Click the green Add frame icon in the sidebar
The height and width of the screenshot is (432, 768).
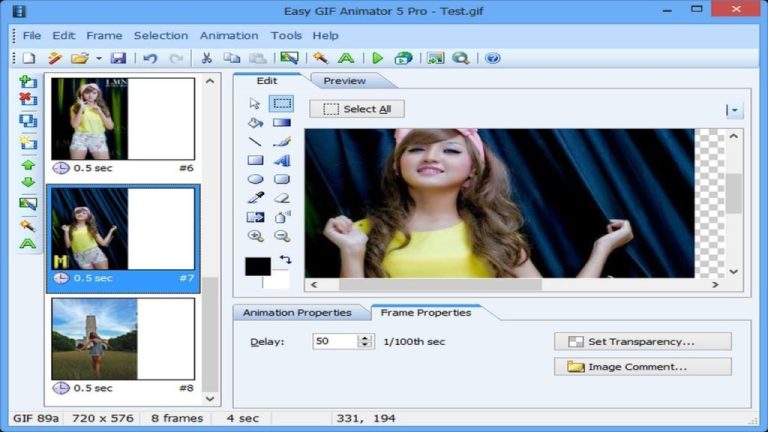pos(28,82)
